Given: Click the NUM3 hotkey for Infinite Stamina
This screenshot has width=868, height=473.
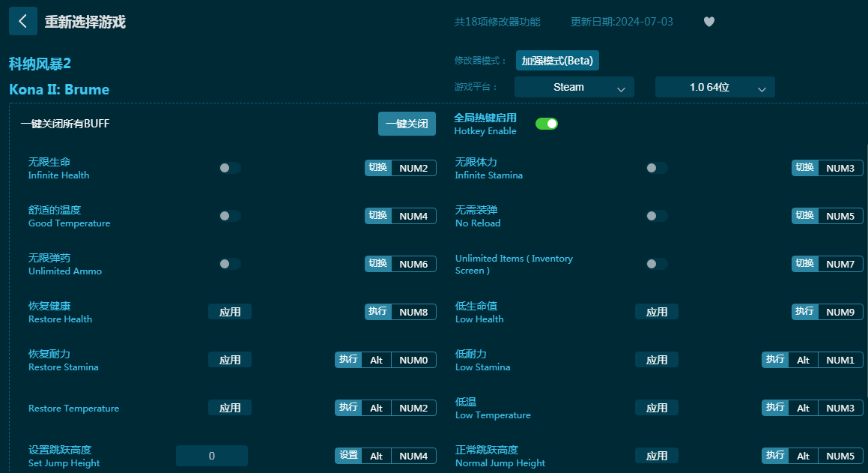Looking at the screenshot, I should (840, 168).
